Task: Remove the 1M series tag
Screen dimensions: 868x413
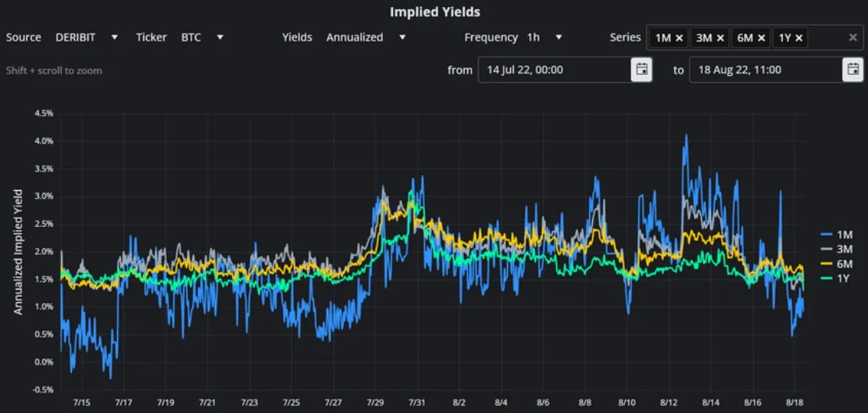Action: pos(679,38)
